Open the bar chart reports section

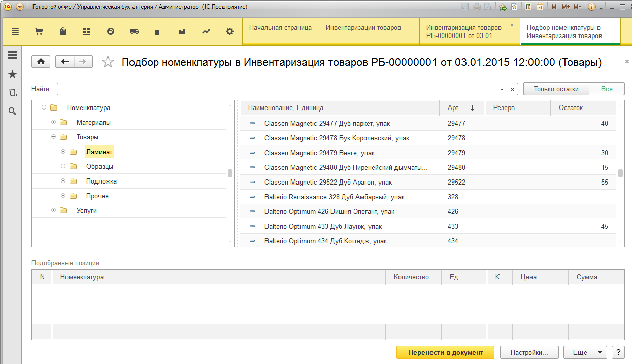click(x=182, y=31)
